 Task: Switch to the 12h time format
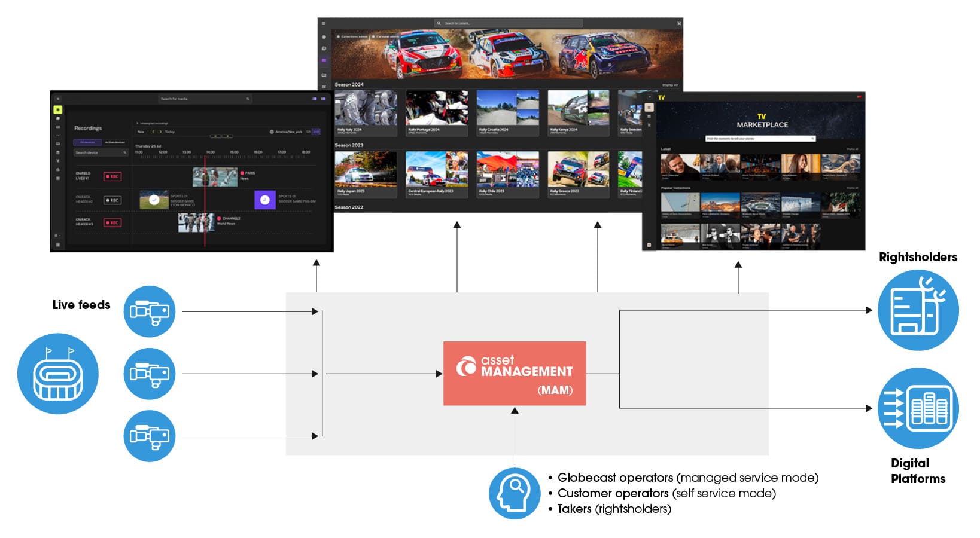309,132
